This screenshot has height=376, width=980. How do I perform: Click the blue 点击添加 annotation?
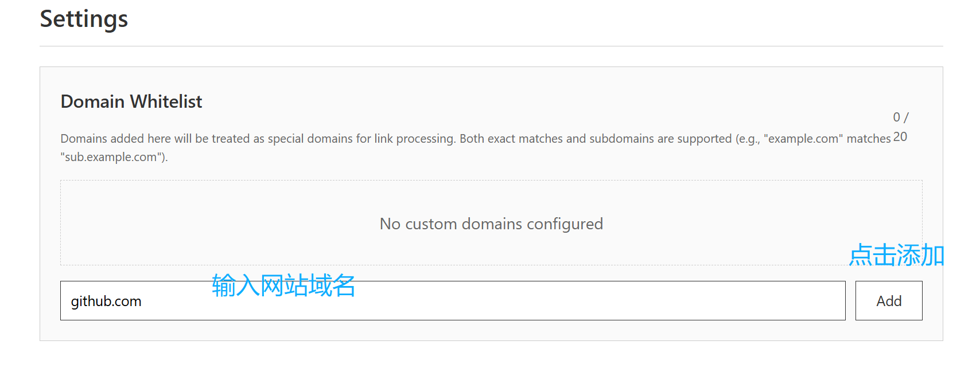897,255
